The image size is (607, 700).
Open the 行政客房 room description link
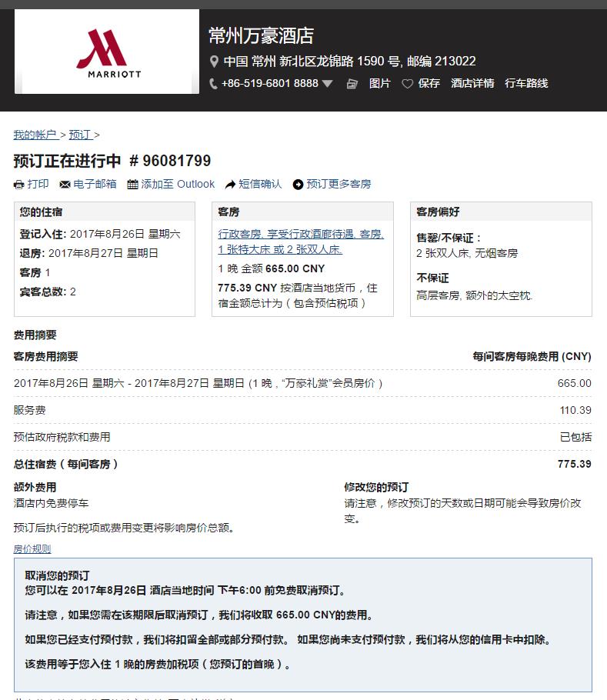coord(301,242)
